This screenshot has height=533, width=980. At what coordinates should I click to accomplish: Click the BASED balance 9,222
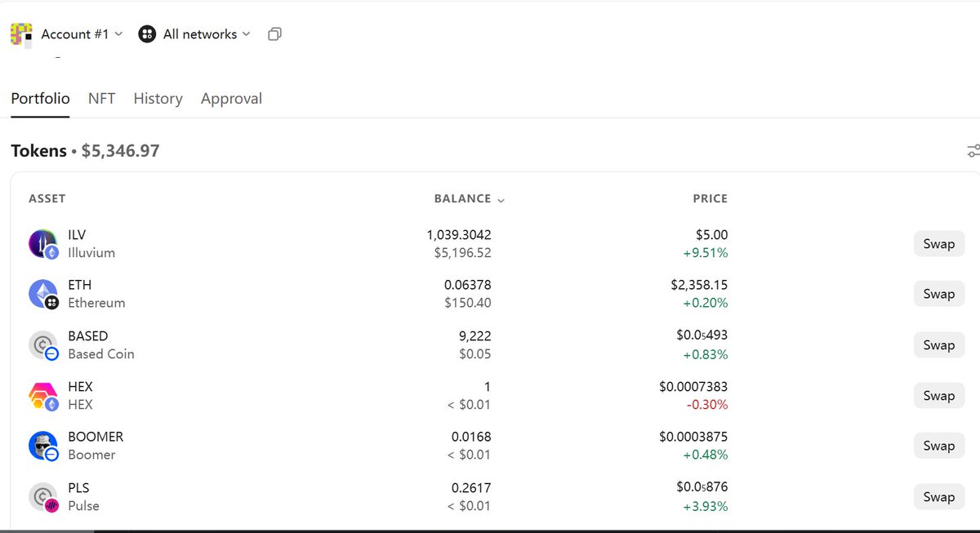point(475,335)
